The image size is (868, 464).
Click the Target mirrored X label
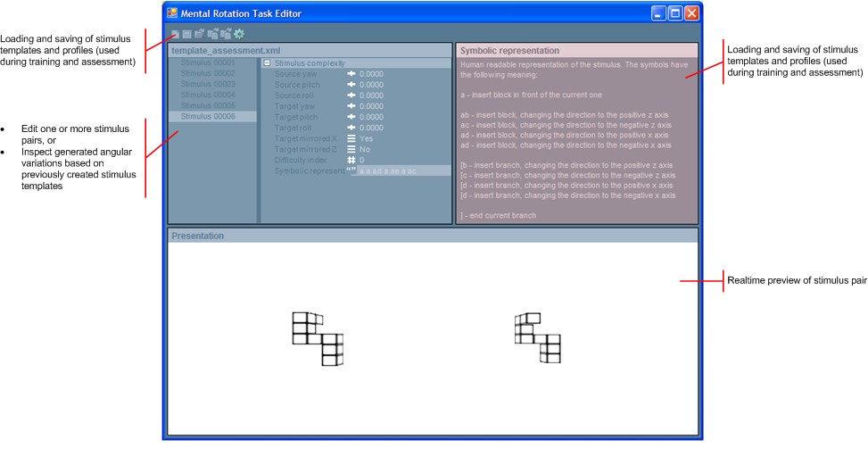point(306,138)
